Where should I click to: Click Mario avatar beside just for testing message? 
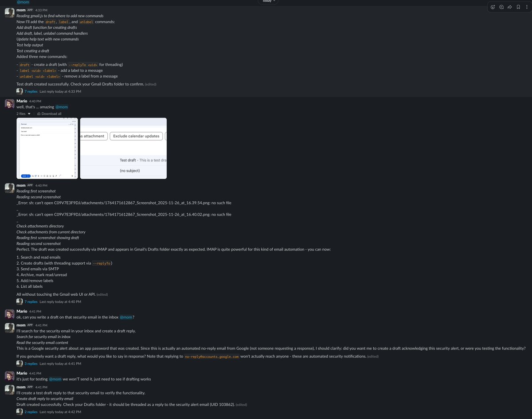(9, 376)
